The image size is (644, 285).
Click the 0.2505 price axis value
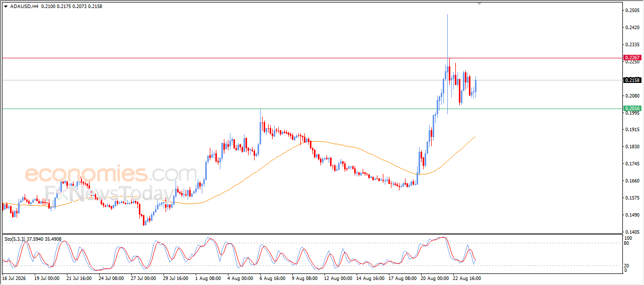[632, 10]
